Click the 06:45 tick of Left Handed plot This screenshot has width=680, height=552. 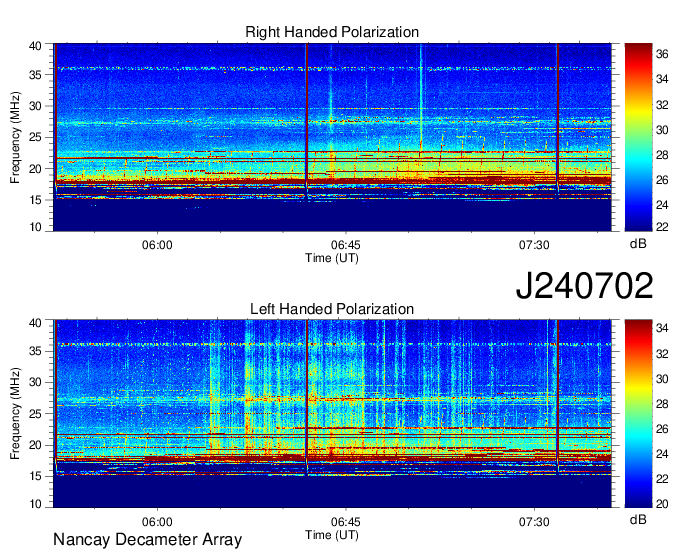345,522
